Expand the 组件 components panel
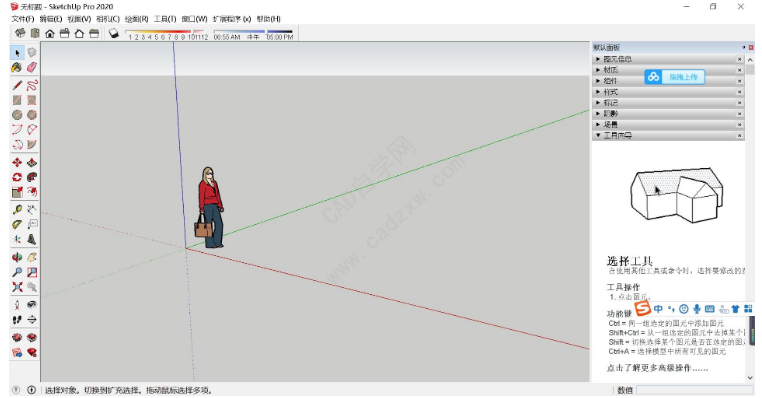Screen dimensions: 762x398 coord(668,81)
